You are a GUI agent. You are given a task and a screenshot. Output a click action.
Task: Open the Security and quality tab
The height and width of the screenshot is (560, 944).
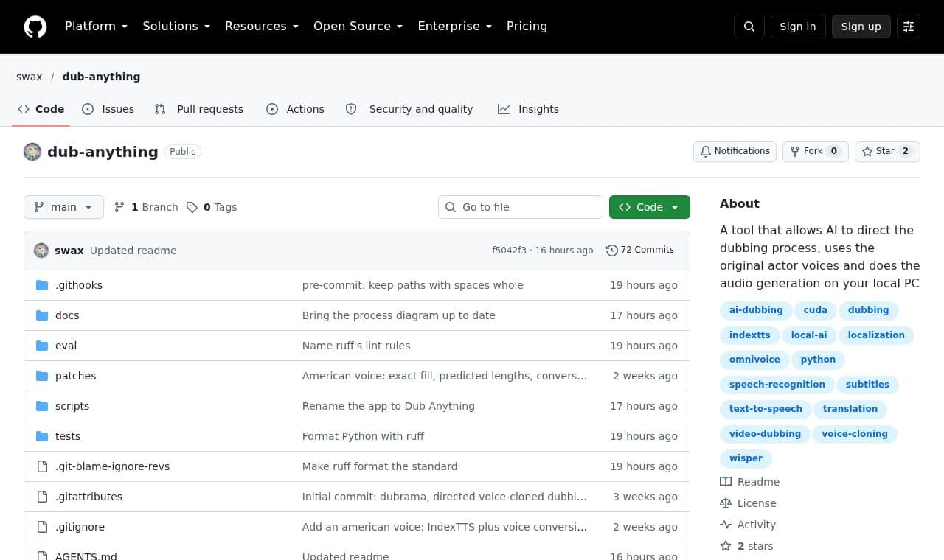409,109
